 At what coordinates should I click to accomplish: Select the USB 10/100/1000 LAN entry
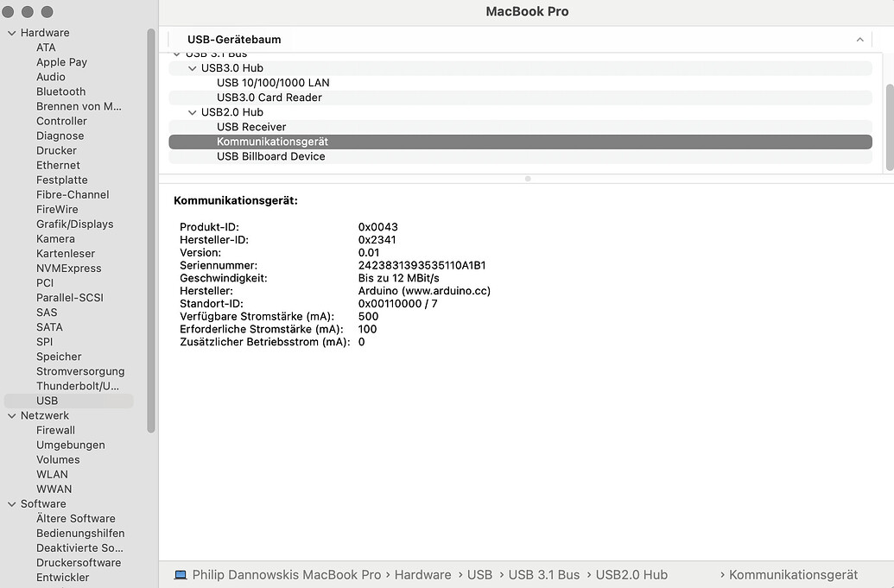point(273,82)
